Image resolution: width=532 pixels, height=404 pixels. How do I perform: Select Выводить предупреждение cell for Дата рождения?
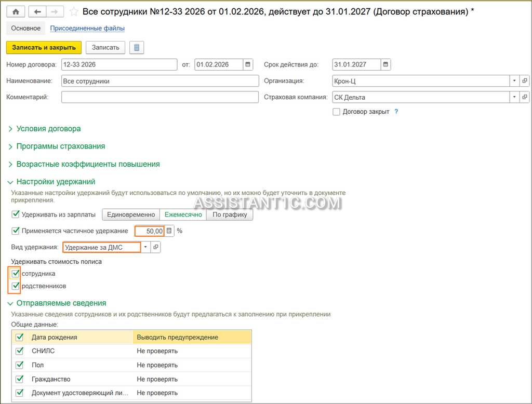pos(192,337)
